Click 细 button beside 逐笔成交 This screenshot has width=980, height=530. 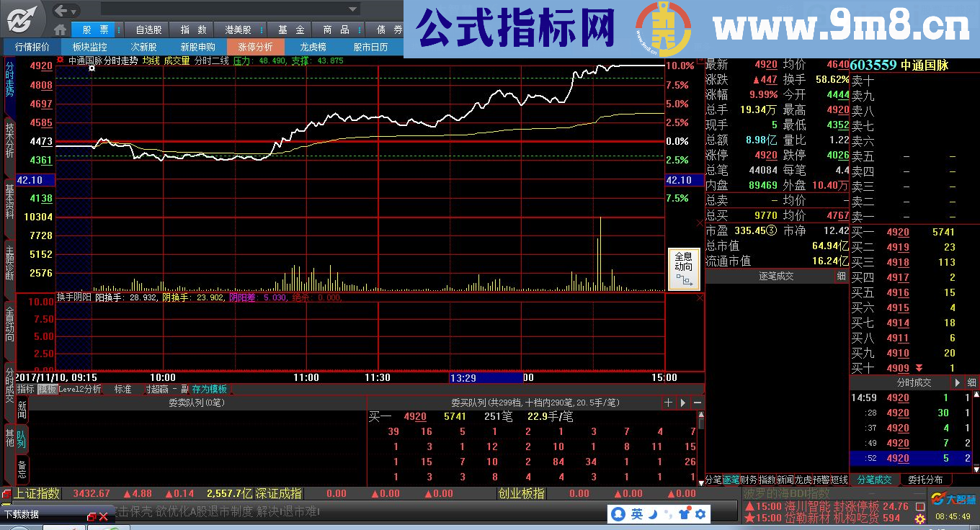pyautogui.click(x=841, y=277)
